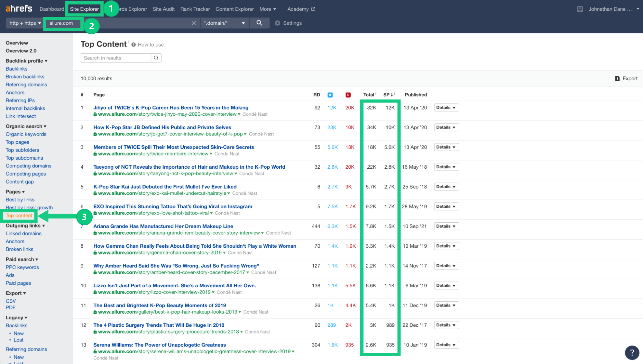Click the How to use help icon
This screenshot has height=364, width=643.
click(133, 45)
